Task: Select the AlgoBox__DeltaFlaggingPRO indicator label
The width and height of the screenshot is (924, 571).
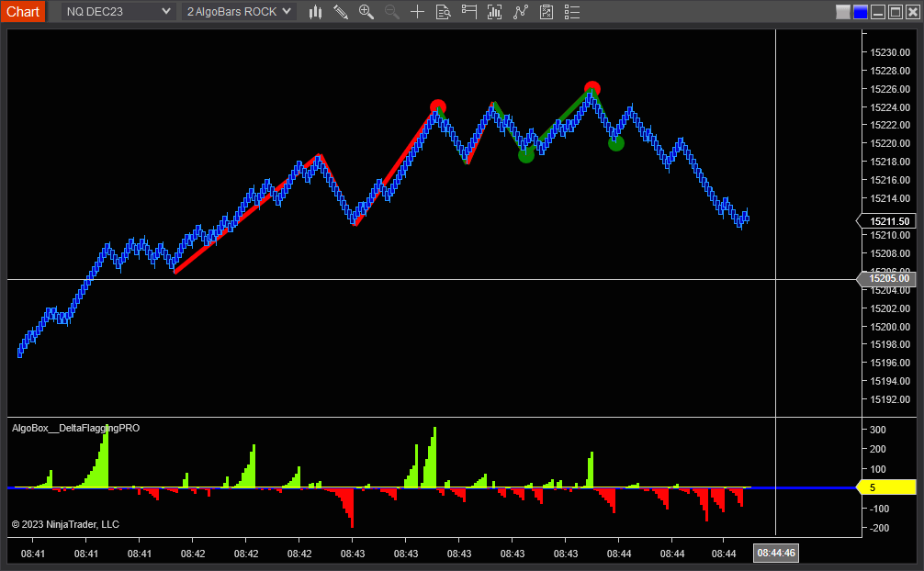Action: pos(76,429)
